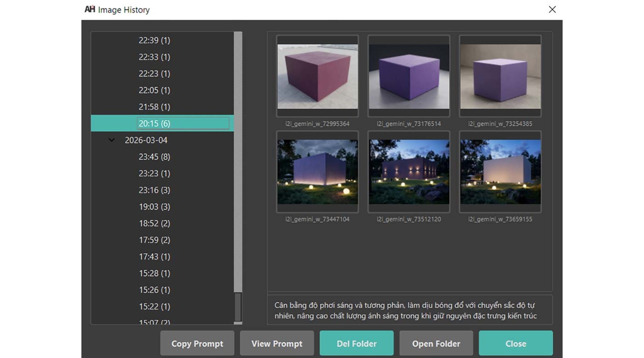Open thumbnail i2i_gemini_w_72995364 red cube
Screen dimensions: 644x358
[x=318, y=76]
